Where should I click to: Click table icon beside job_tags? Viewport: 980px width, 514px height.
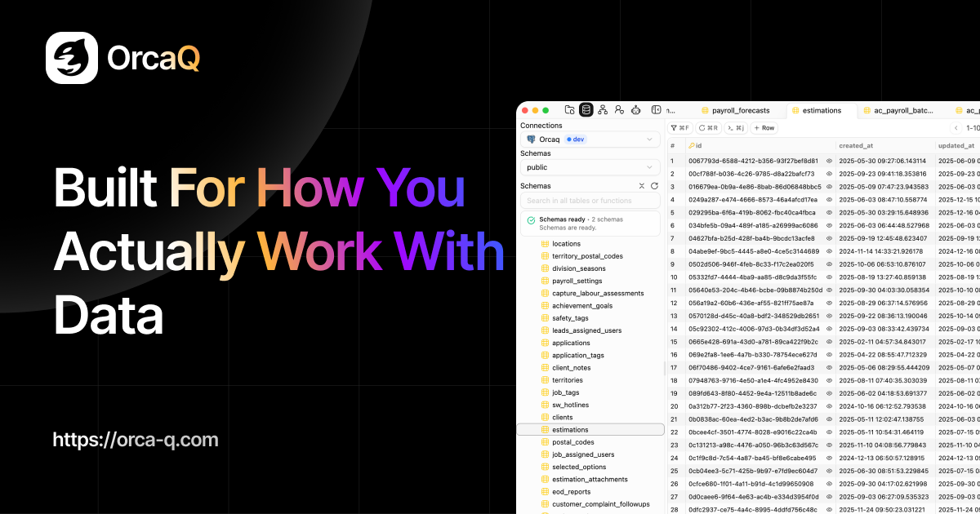546,392
